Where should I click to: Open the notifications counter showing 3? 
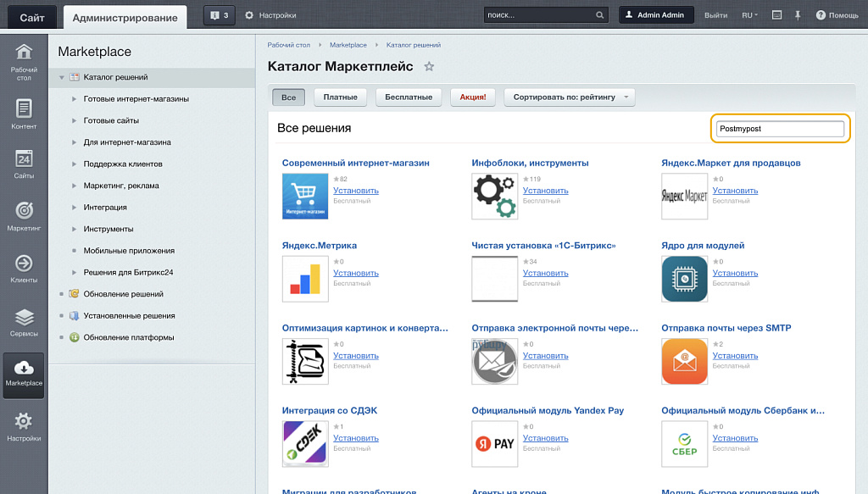pos(219,15)
